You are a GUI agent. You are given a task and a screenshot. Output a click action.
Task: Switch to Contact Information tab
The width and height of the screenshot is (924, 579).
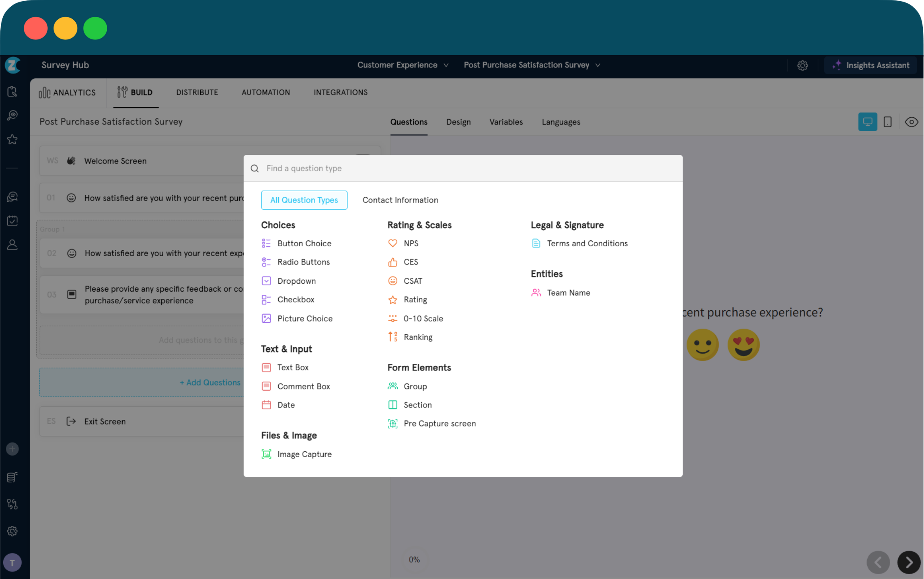400,200
